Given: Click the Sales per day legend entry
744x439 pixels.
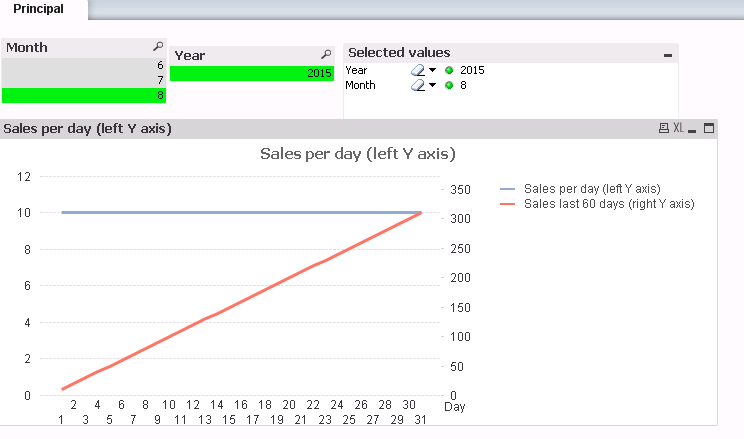Looking at the screenshot, I should click(x=591, y=188).
